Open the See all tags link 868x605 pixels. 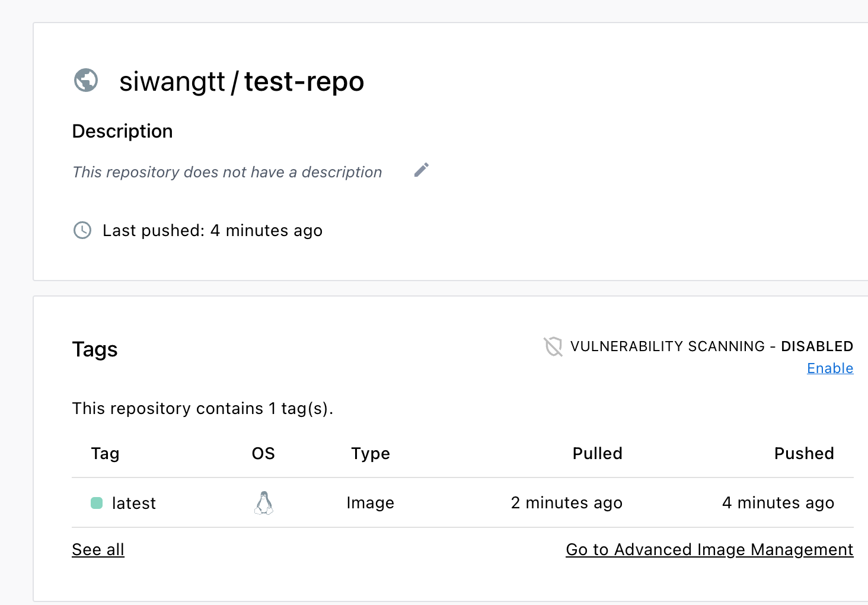pos(98,550)
